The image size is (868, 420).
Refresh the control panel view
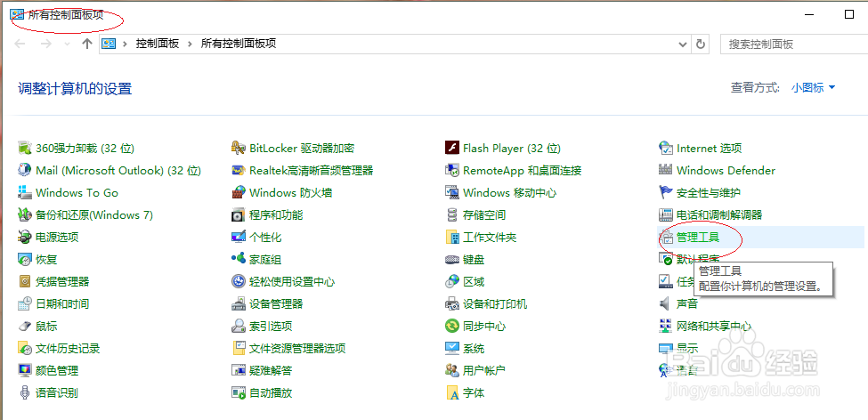click(701, 44)
